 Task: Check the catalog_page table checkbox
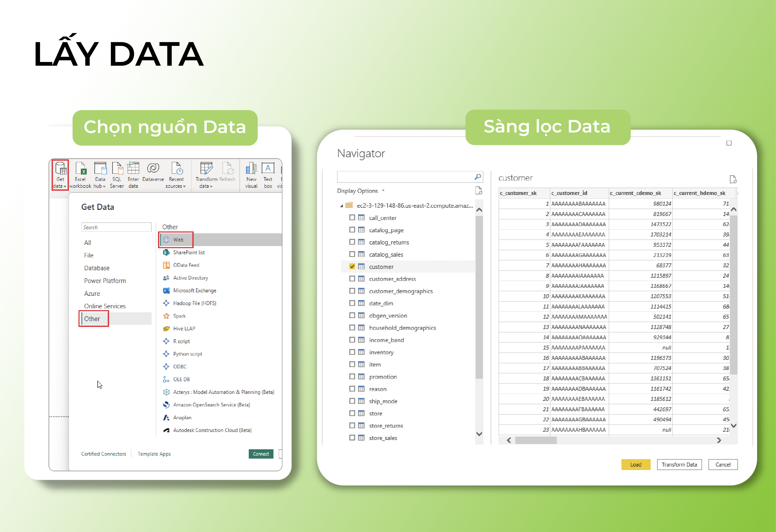point(352,230)
